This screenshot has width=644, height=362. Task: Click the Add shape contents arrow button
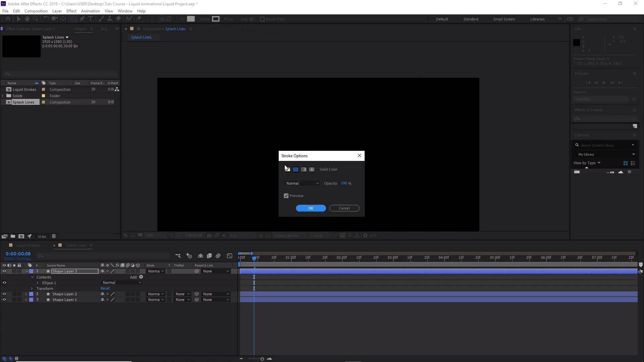[x=141, y=277]
